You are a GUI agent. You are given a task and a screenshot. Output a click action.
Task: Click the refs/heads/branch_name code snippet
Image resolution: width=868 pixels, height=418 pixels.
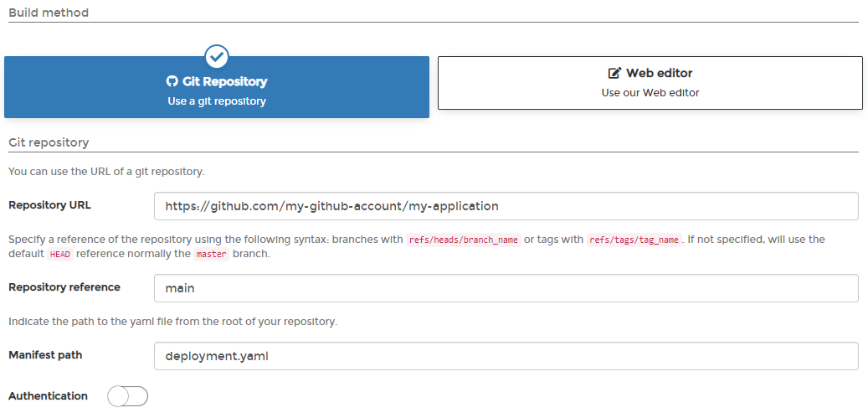pyautogui.click(x=463, y=240)
